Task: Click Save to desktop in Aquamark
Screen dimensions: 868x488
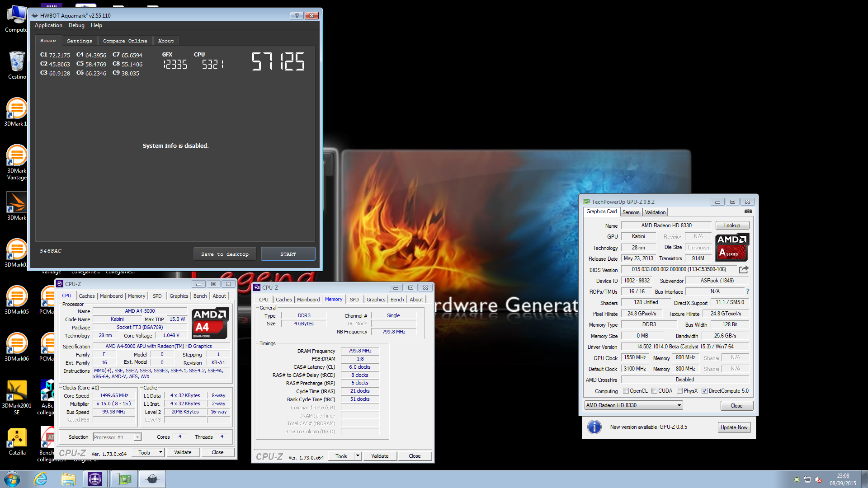Action: (225, 254)
